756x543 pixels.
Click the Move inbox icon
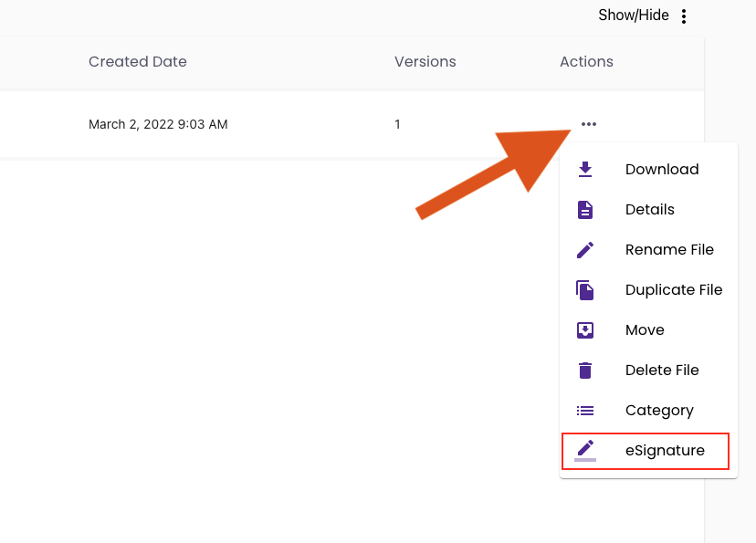tap(585, 330)
